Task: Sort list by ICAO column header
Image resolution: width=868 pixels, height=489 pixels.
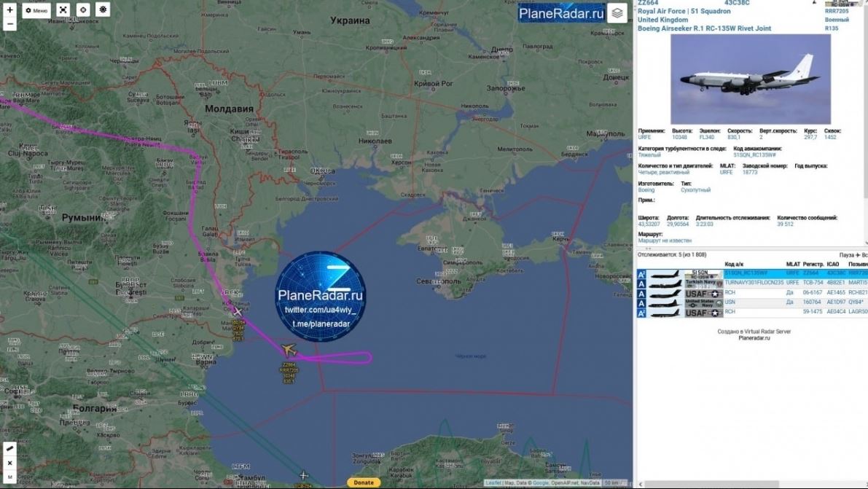Action: point(832,265)
